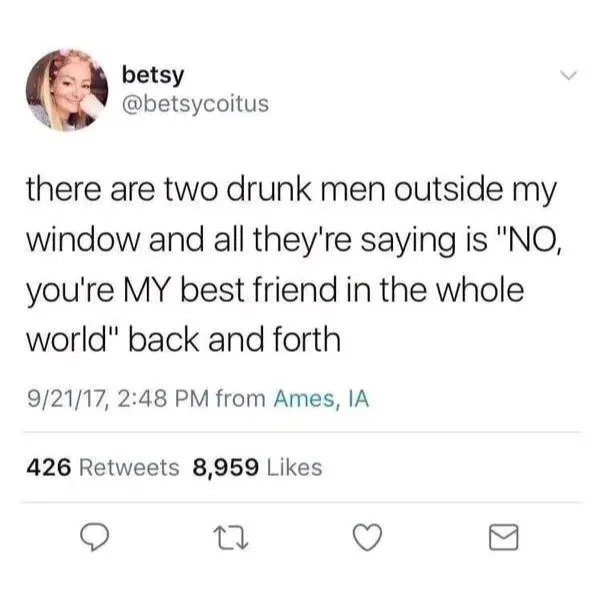Share via the envelope message icon

point(504,537)
